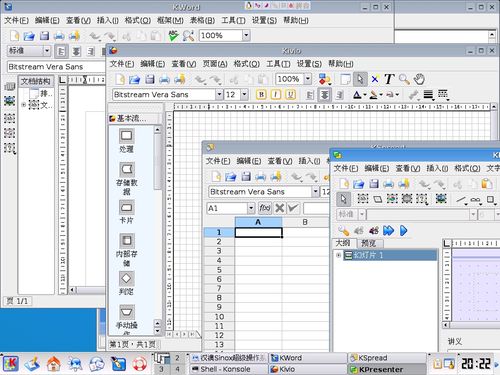The width and height of the screenshot is (500, 375).
Task: Toggle Bold in Kivio format toolbar
Action: pyautogui.click(x=261, y=95)
